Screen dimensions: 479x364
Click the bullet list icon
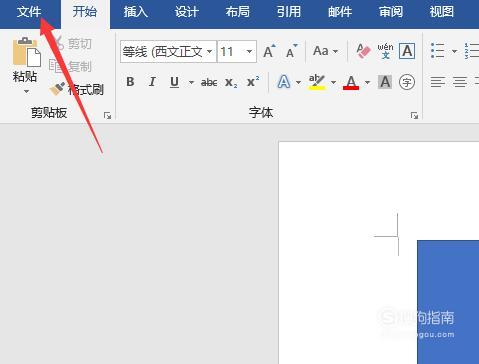tap(437, 51)
